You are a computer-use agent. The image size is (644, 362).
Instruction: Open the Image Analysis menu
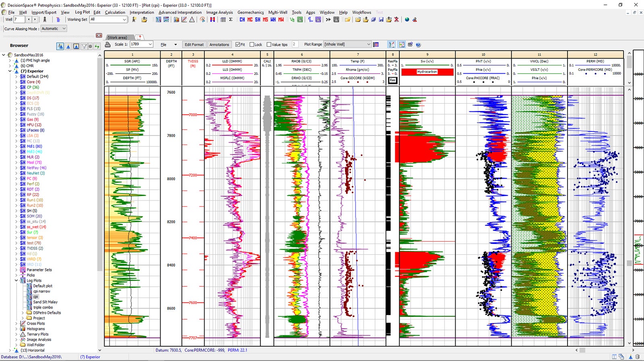coord(220,12)
